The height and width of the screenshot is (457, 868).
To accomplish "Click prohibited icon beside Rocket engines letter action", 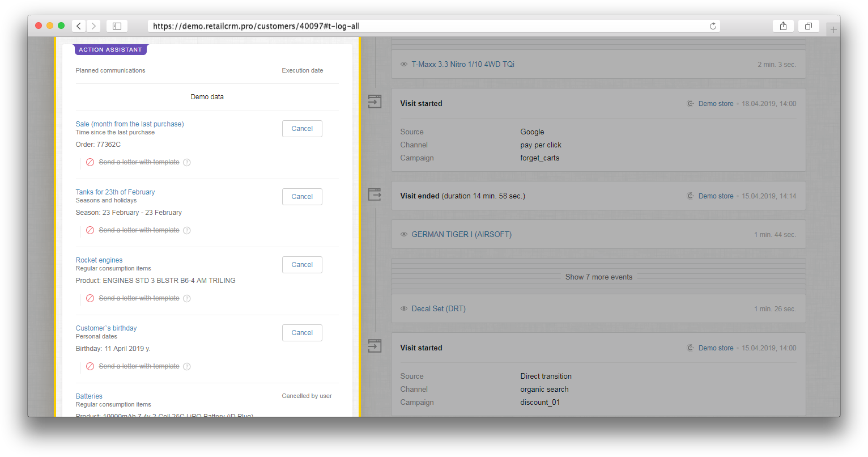I will [x=90, y=298].
